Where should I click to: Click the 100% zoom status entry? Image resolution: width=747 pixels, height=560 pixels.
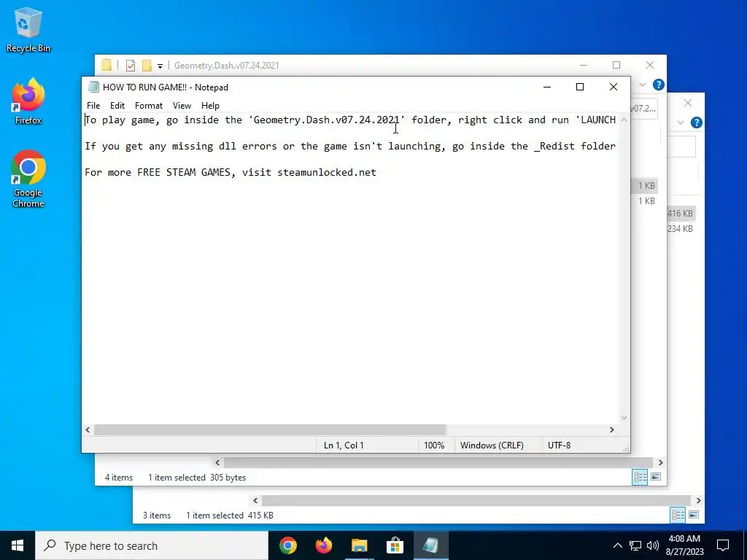tap(434, 446)
